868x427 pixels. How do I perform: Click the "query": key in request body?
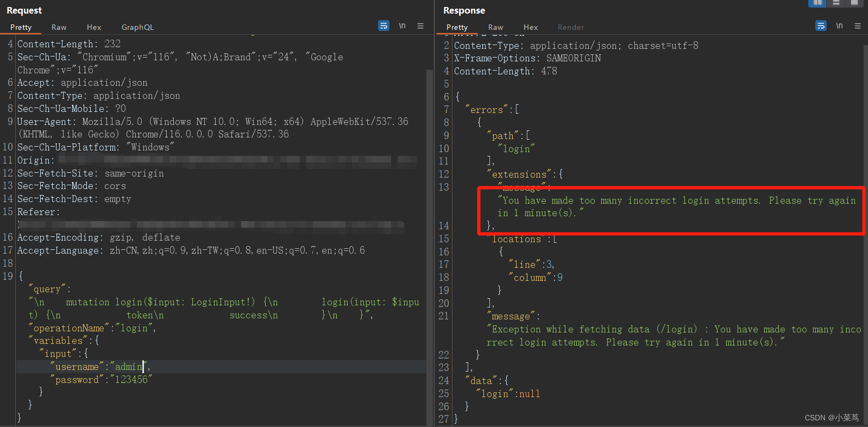pyautogui.click(x=50, y=289)
